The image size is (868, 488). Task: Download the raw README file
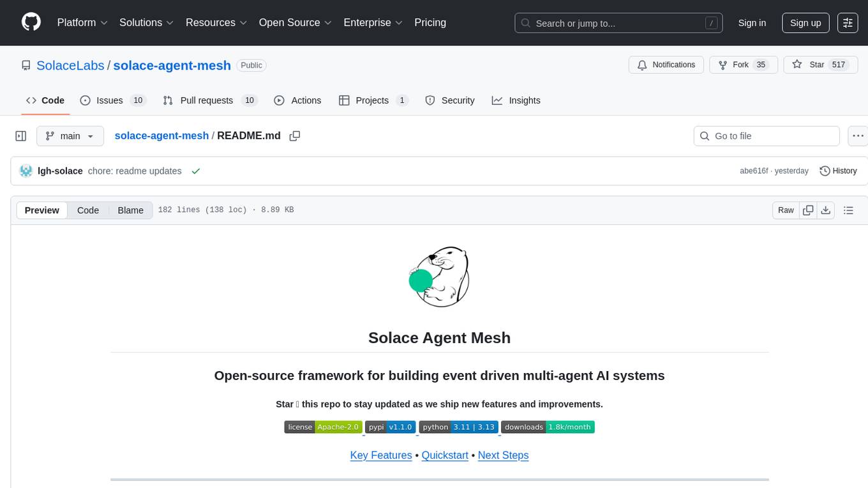pyautogui.click(x=825, y=210)
